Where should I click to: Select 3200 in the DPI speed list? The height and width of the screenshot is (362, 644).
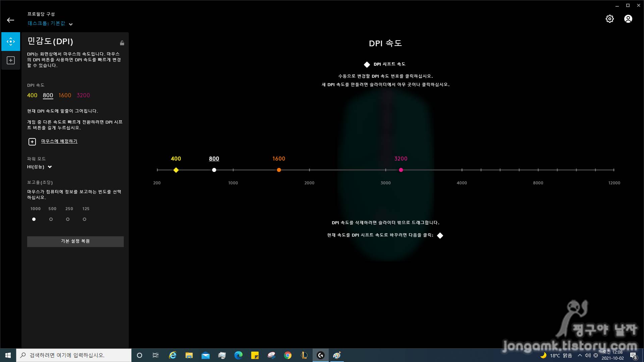pos(83,95)
